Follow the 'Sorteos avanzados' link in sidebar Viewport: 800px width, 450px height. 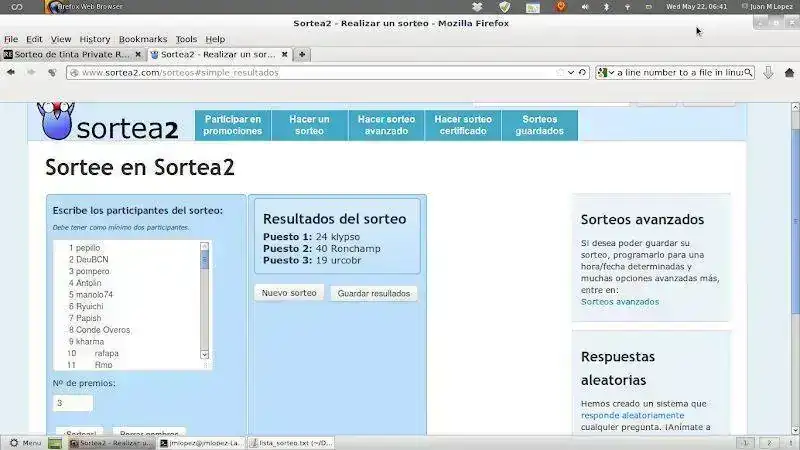click(620, 302)
